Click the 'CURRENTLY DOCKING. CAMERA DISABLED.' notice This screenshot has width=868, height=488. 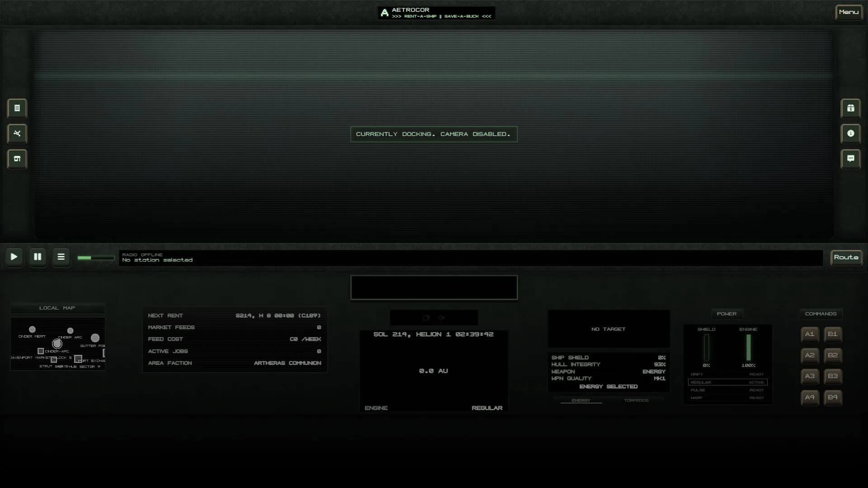point(434,134)
